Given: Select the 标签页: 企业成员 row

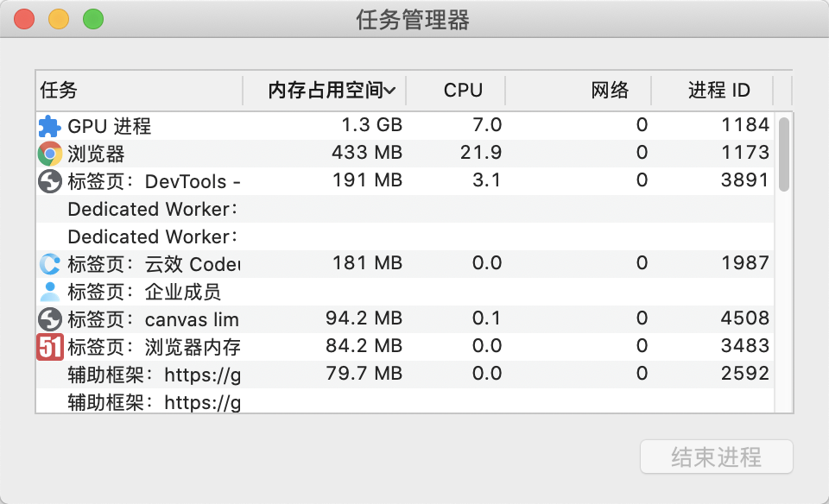Looking at the screenshot, I should coord(405,292).
